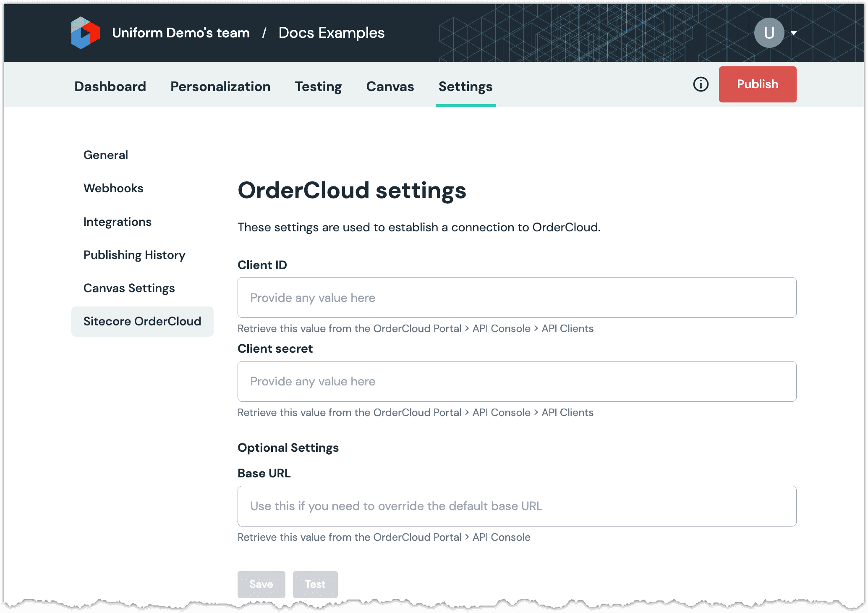This screenshot has height=613, width=868.
Task: Click the Client ID label
Action: point(262,265)
